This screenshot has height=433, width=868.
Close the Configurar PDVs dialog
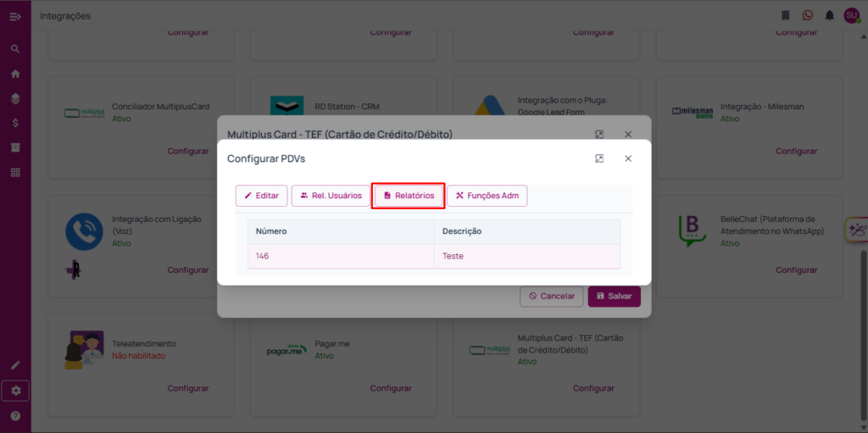[628, 158]
